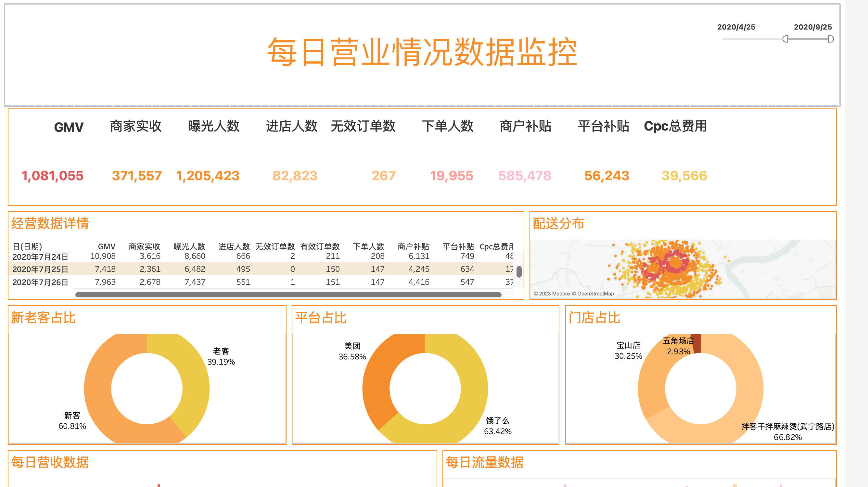Screen dimensions: 868x487
Task: Click the left handle of date range slider
Action: [785, 39]
